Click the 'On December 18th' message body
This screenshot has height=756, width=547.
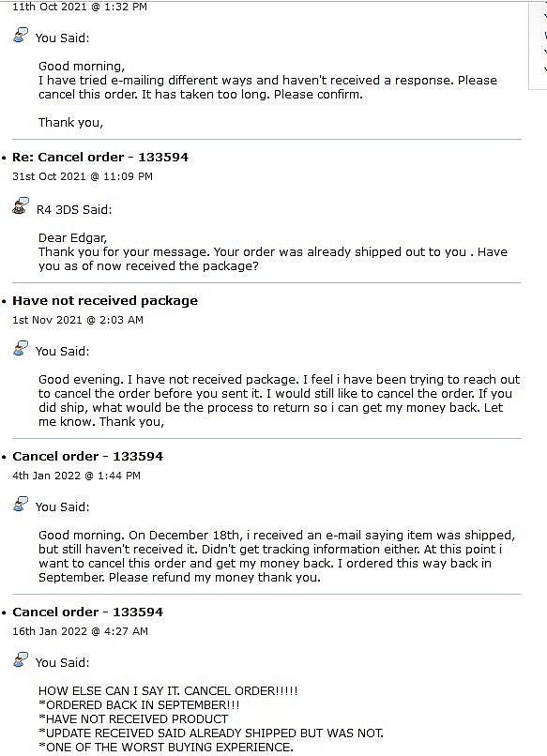coord(277,556)
